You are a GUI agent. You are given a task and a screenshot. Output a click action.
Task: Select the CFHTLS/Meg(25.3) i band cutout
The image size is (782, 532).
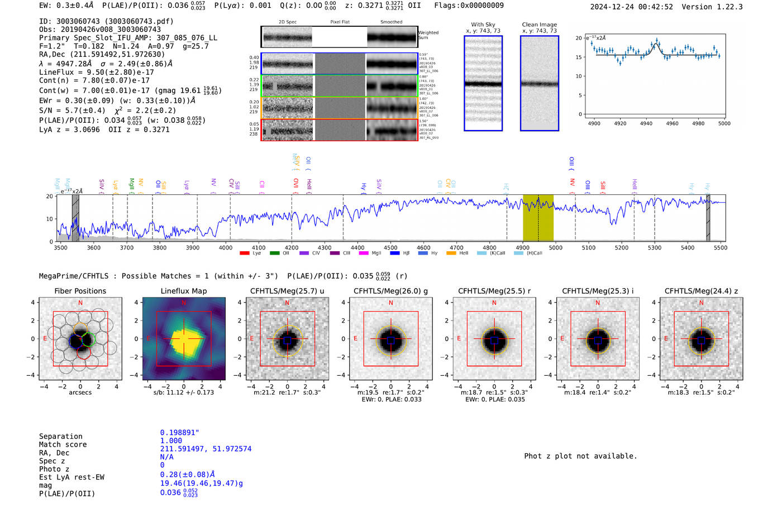click(x=598, y=338)
